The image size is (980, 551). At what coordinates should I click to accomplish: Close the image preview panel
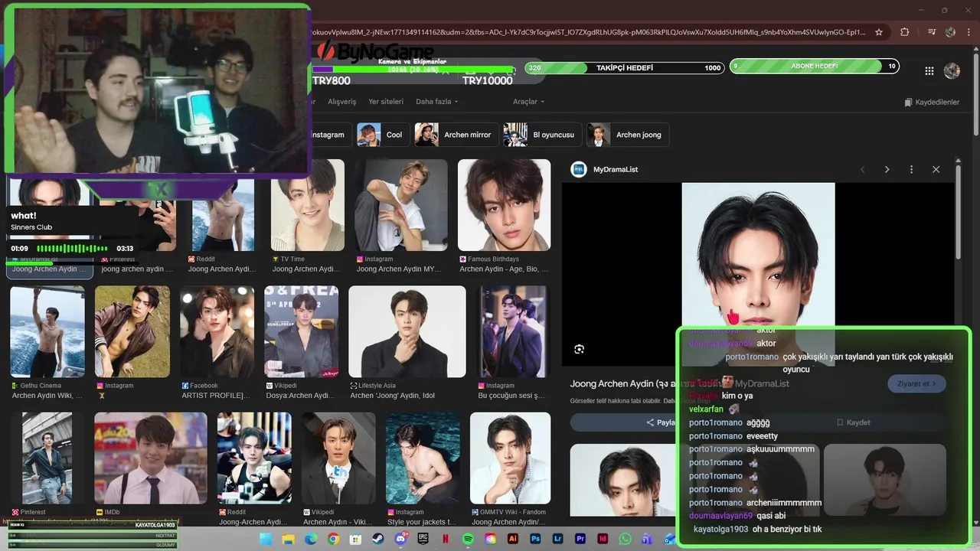(x=936, y=169)
